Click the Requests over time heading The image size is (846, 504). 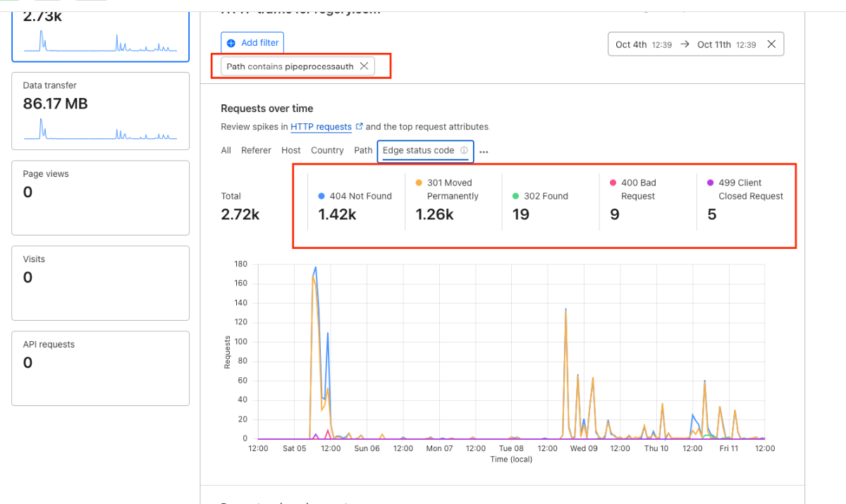(267, 109)
